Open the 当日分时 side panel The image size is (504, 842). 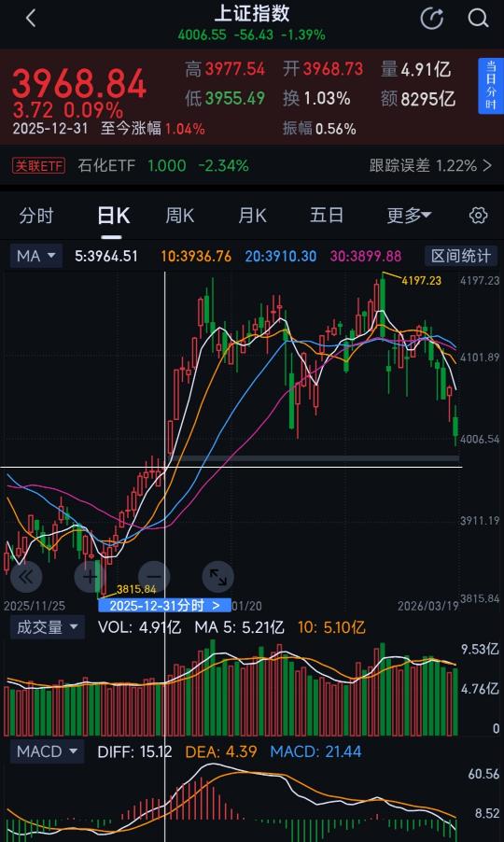(491, 86)
